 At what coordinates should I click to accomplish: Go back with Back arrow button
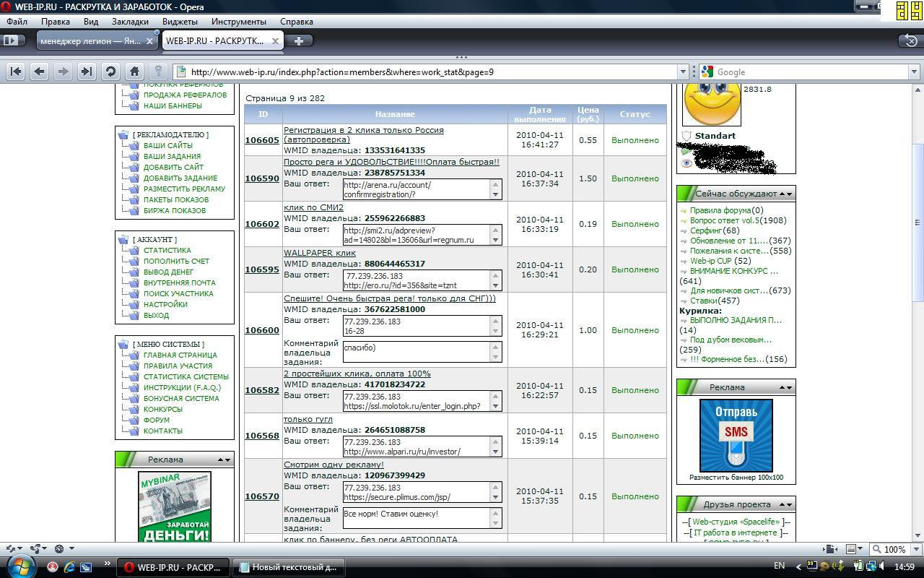pos(40,72)
